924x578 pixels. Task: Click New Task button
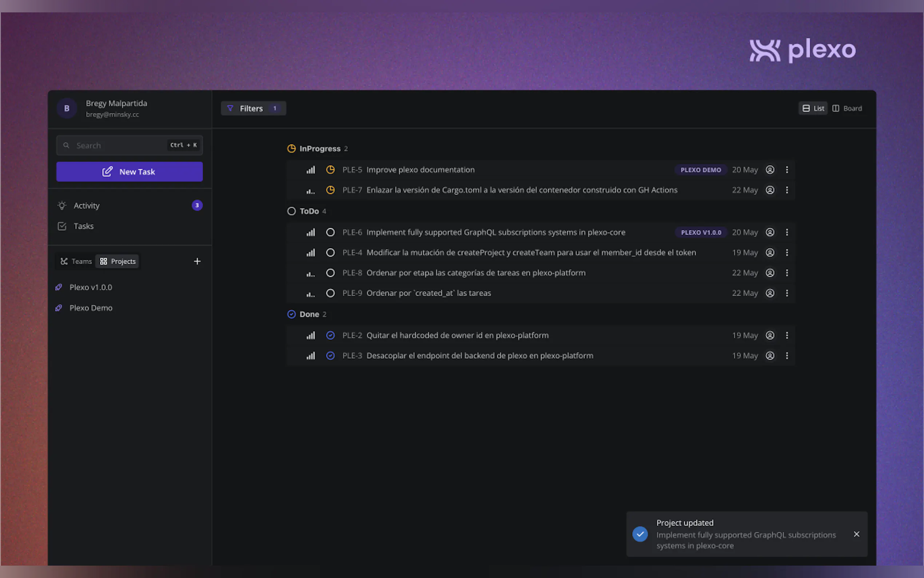point(130,172)
